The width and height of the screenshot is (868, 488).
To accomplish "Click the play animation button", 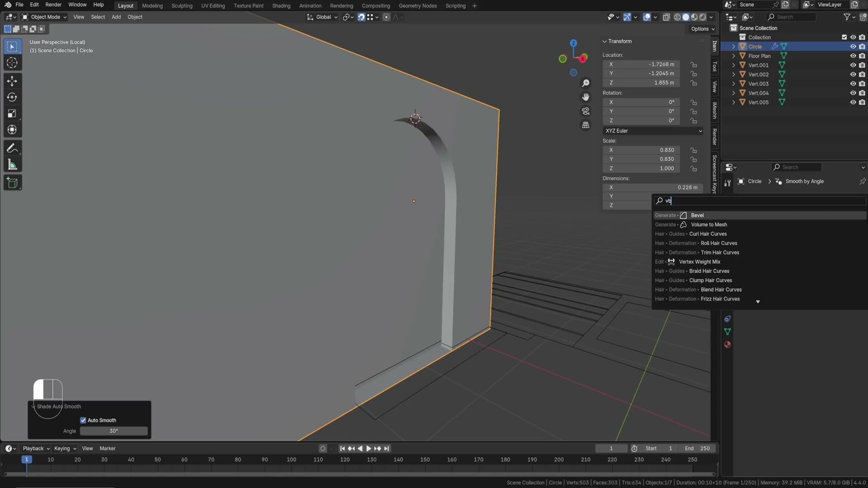I will point(368,449).
